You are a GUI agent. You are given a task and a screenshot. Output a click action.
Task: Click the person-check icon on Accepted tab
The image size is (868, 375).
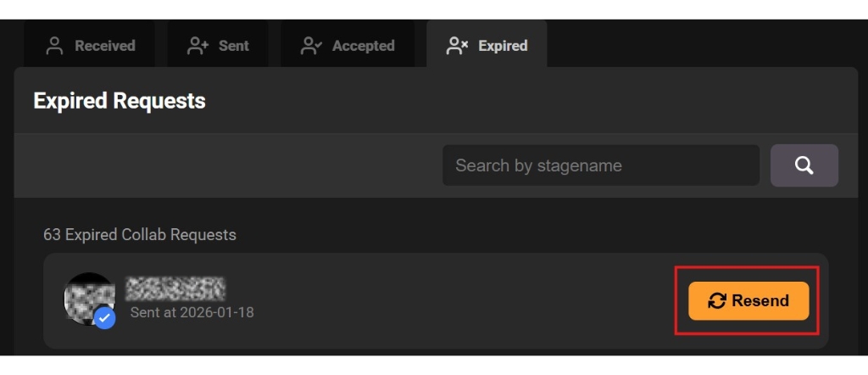pyautogui.click(x=311, y=46)
